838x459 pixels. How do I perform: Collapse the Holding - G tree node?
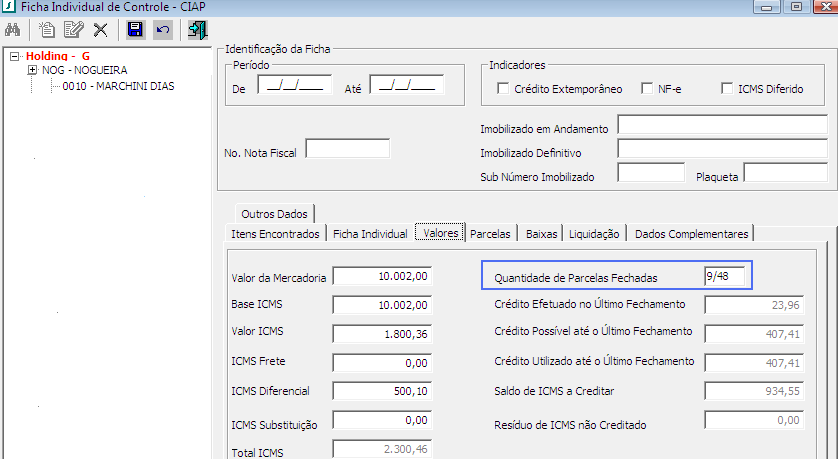14,56
